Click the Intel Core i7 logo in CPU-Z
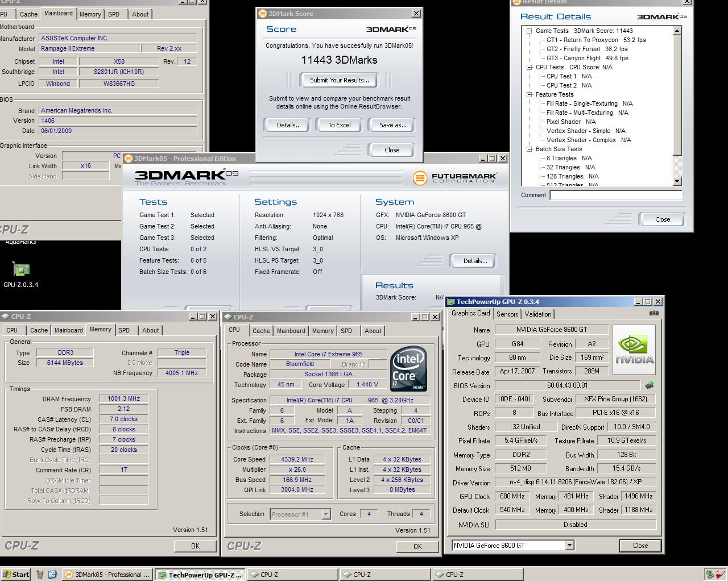Viewport: 728px width, 582px height. click(x=408, y=369)
